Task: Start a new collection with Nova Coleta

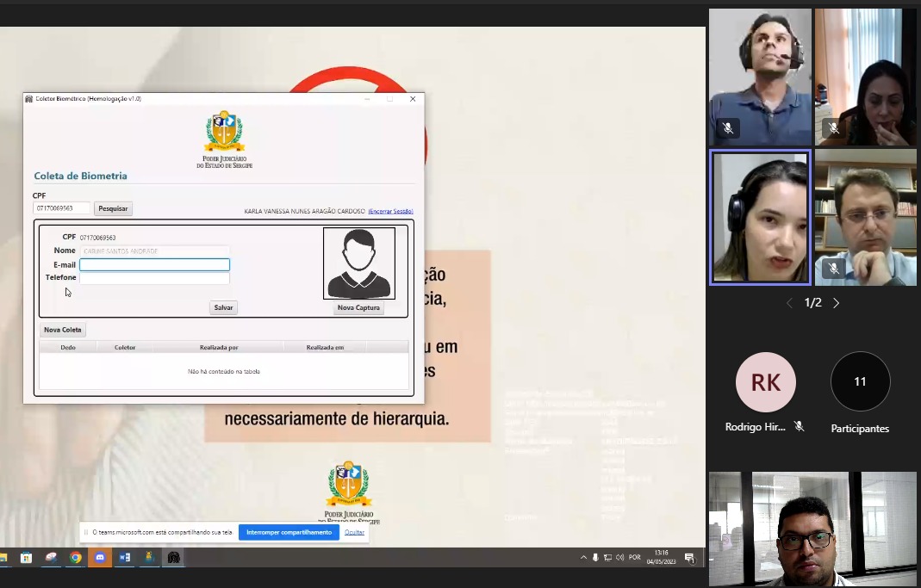Action: pyautogui.click(x=63, y=330)
